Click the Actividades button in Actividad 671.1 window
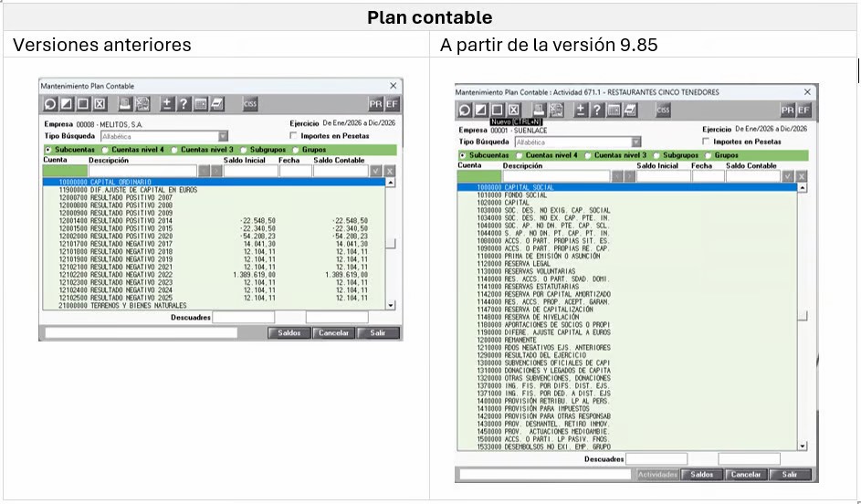The image size is (861, 504). pos(657,475)
